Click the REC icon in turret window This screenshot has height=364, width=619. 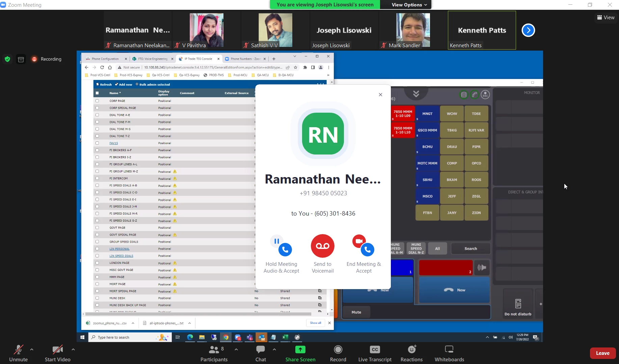pyautogui.click(x=485, y=95)
